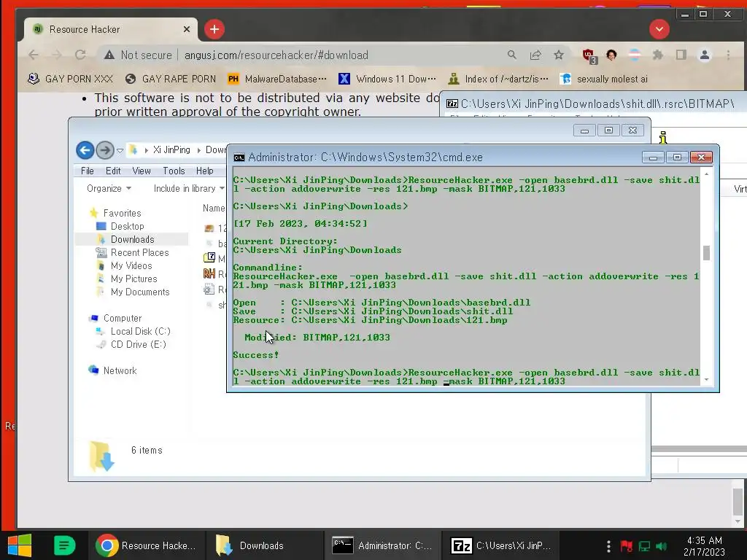
Task: Open the Chrome three-dot menu
Action: pos(729,55)
